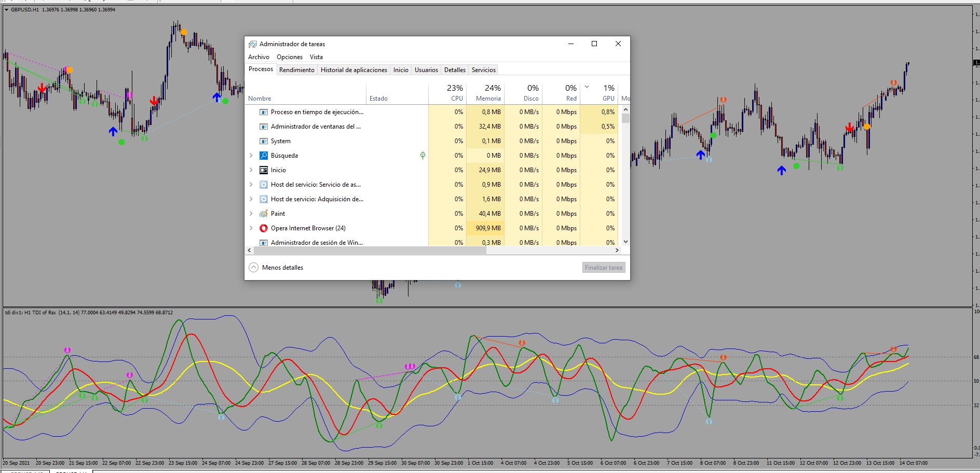
Task: Click the Opera Internet Browser process icon
Action: (x=264, y=228)
